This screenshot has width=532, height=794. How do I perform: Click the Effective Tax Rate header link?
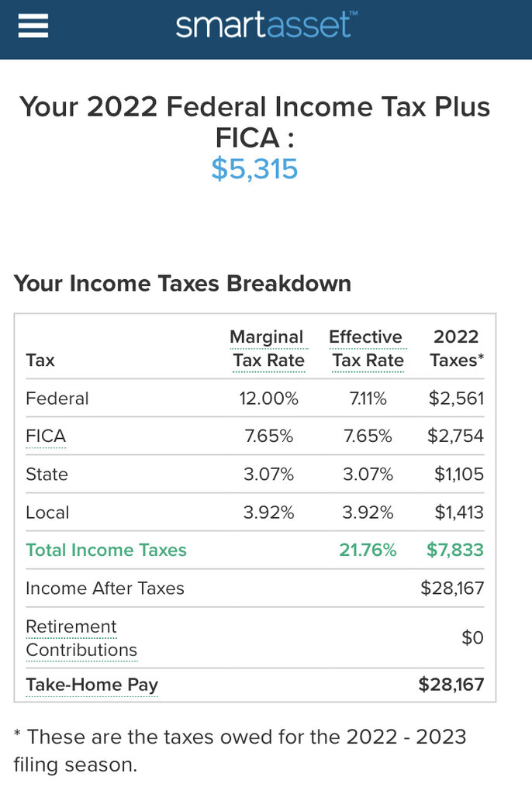point(366,349)
